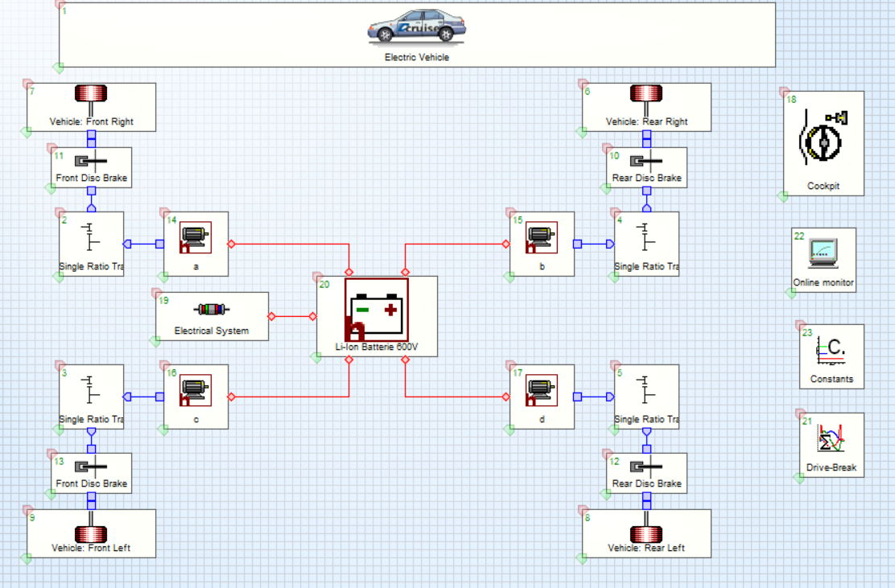Click the Vehicle: Front Left wheel

91,534
